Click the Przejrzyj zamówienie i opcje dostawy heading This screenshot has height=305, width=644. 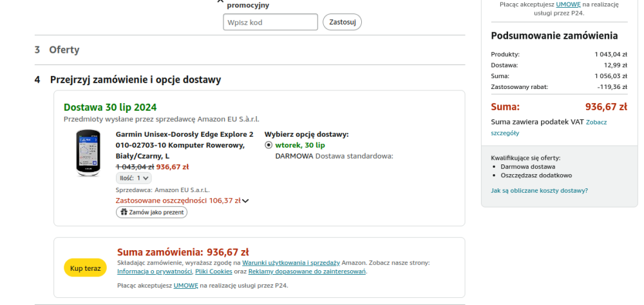[x=135, y=80]
